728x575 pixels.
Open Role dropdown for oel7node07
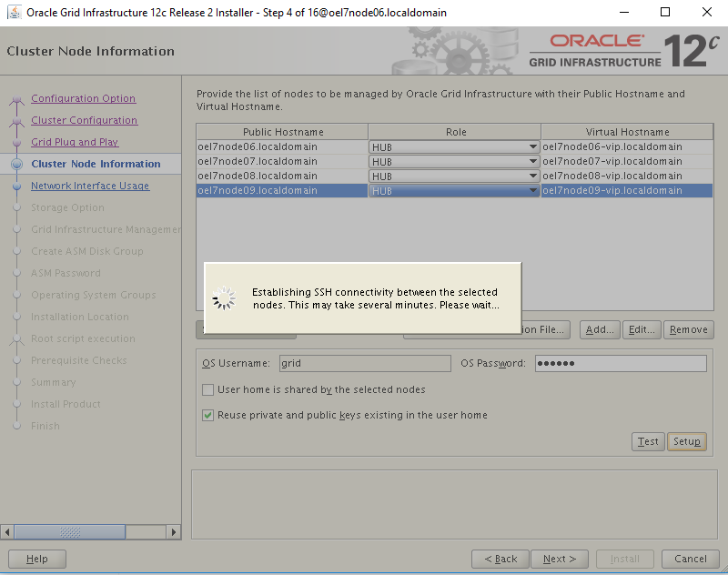tap(532, 162)
